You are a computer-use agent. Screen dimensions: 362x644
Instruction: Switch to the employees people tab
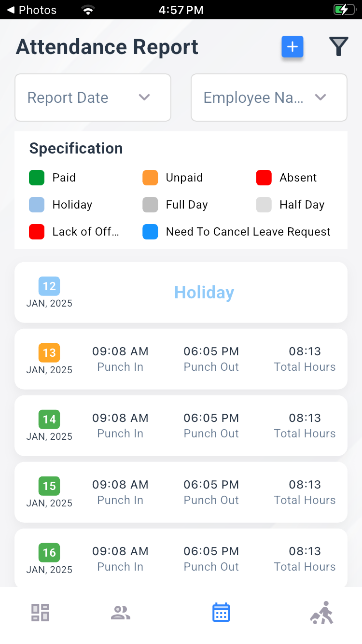[120, 613]
